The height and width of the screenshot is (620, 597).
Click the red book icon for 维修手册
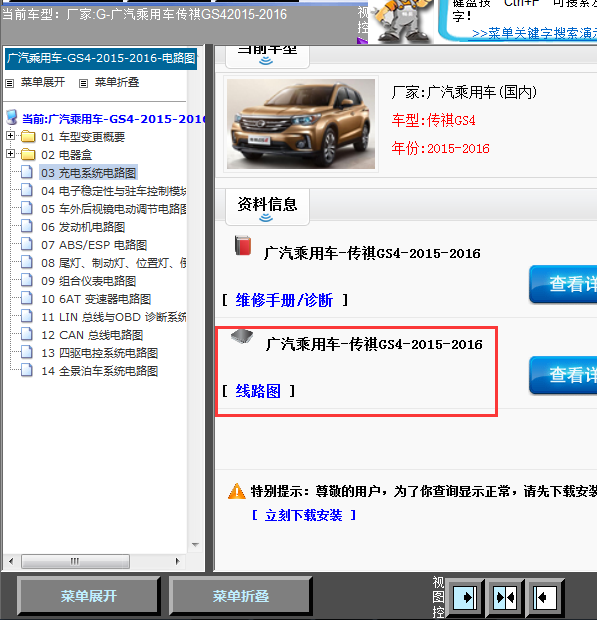[243, 246]
